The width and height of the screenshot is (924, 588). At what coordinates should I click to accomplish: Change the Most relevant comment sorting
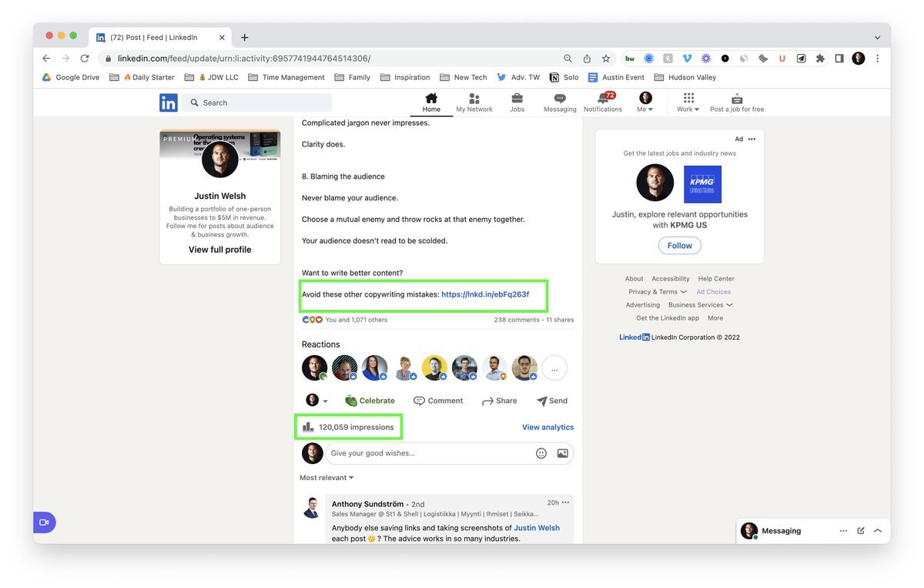coord(326,478)
